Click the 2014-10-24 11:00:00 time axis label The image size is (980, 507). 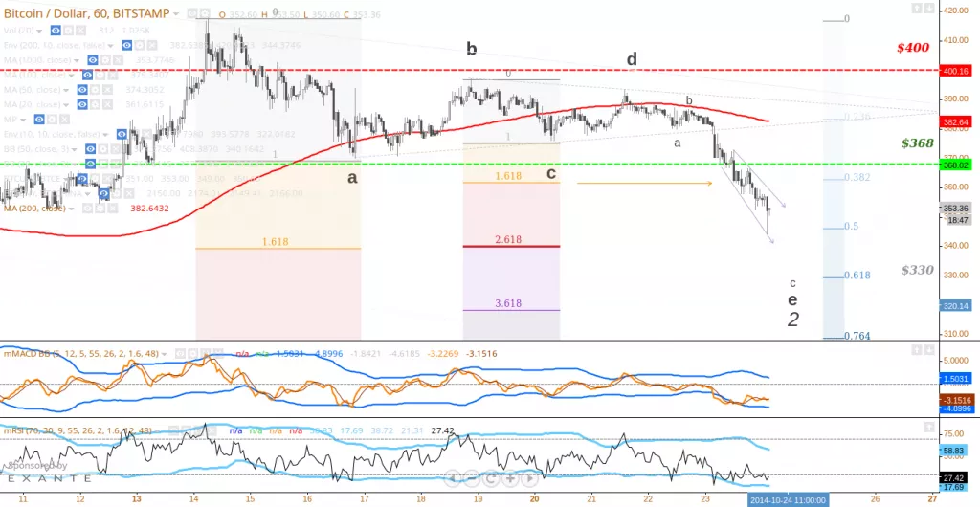789,498
